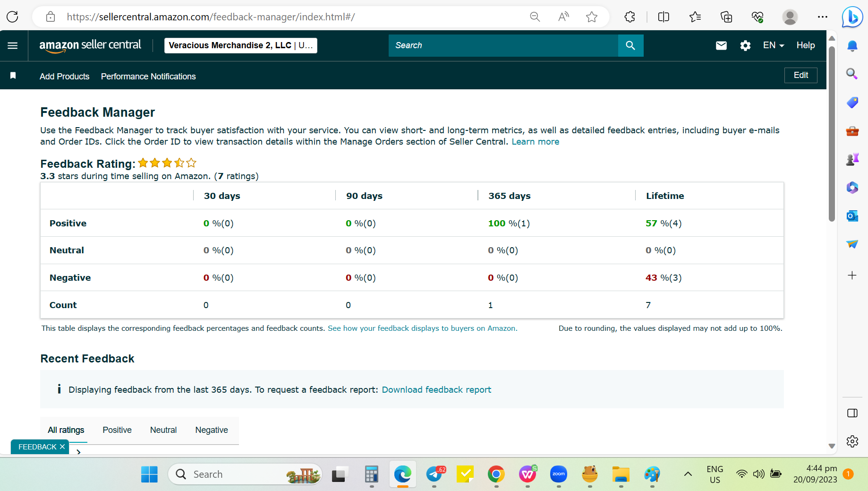Close the FEEDBACK floating tab
The width and height of the screenshot is (868, 491).
coord(62,447)
